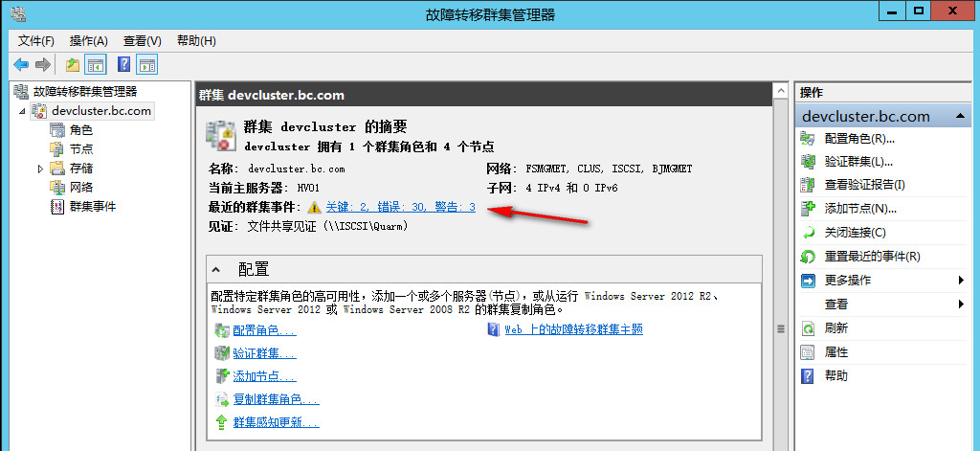
Task: Expand the 存储 tree node
Action: [40, 169]
